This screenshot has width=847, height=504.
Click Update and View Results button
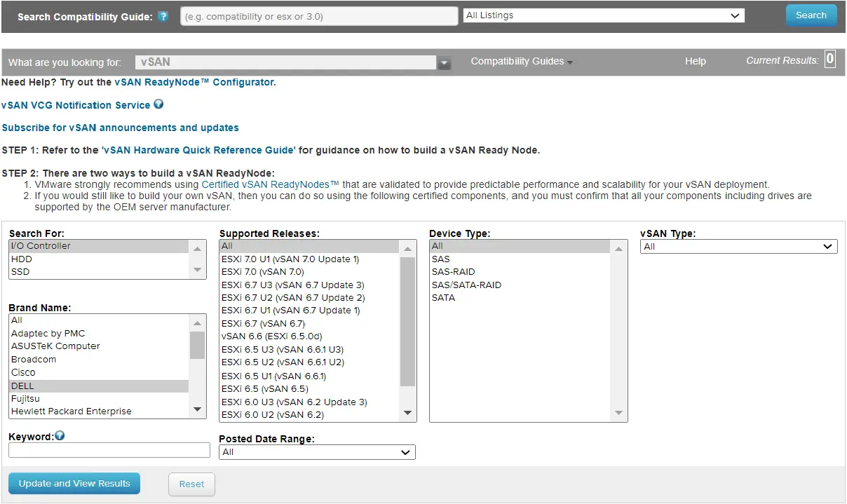(x=74, y=484)
